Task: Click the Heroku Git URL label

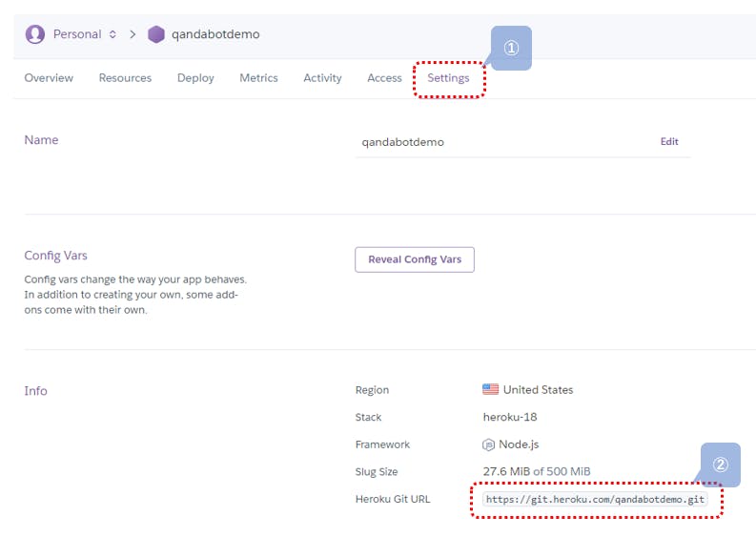Action: (393, 499)
